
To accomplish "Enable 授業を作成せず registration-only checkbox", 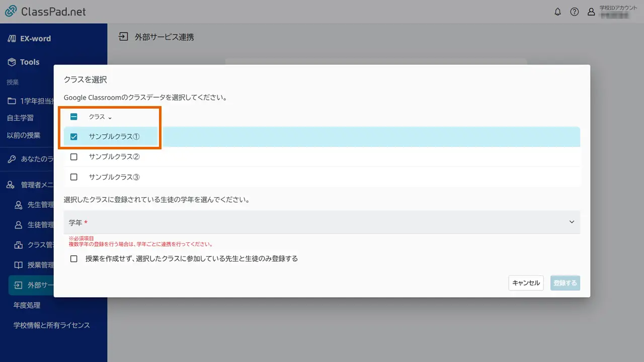I will (x=73, y=258).
